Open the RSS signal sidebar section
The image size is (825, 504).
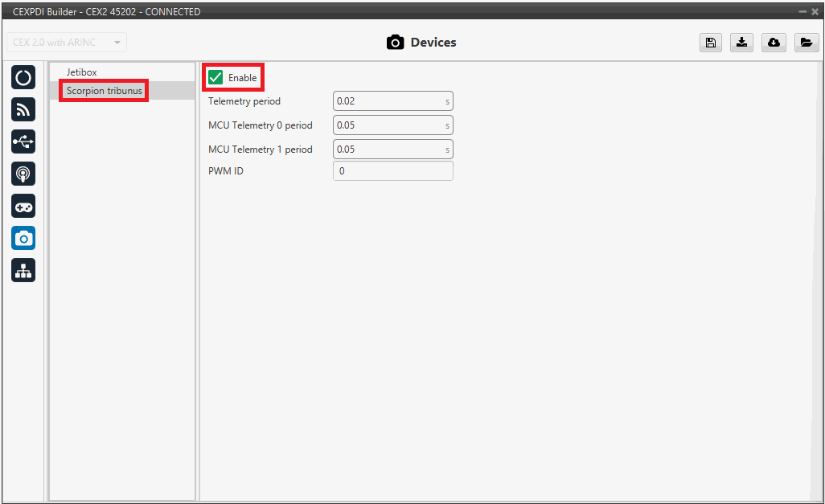(23, 110)
